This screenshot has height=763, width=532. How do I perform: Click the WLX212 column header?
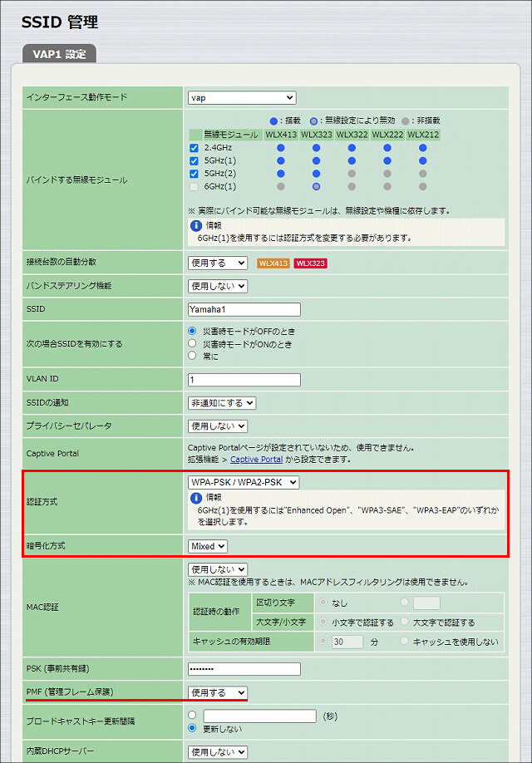423,135
